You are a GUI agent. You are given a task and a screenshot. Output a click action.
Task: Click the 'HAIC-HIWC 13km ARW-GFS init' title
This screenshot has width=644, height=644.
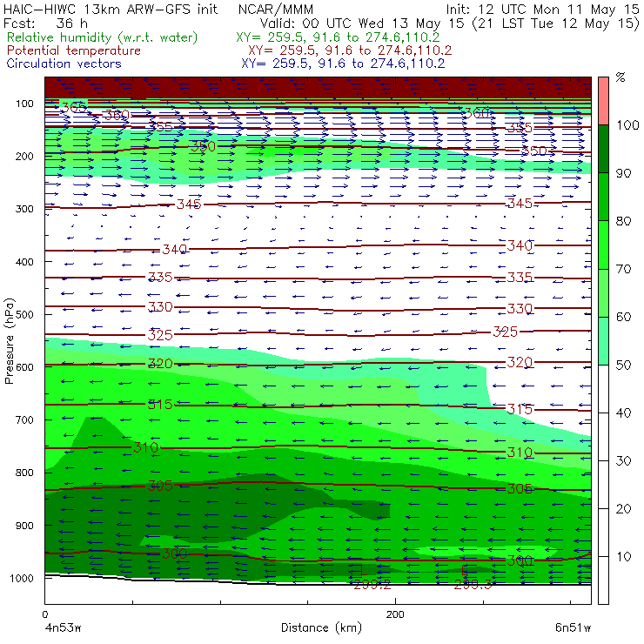pyautogui.click(x=111, y=9)
